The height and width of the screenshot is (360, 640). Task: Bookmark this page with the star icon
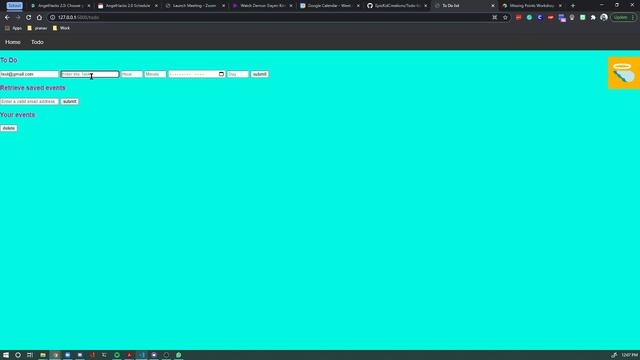click(505, 18)
